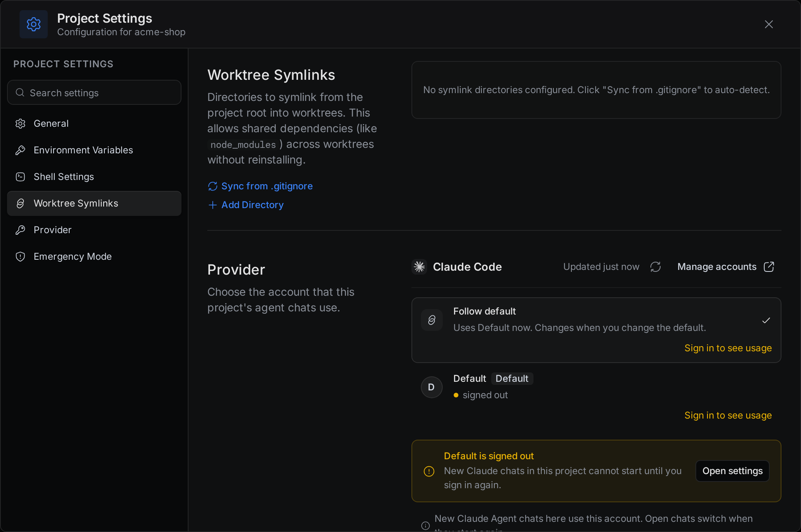
Task: Click the Project Settings gear icon in header
Action: (34, 24)
